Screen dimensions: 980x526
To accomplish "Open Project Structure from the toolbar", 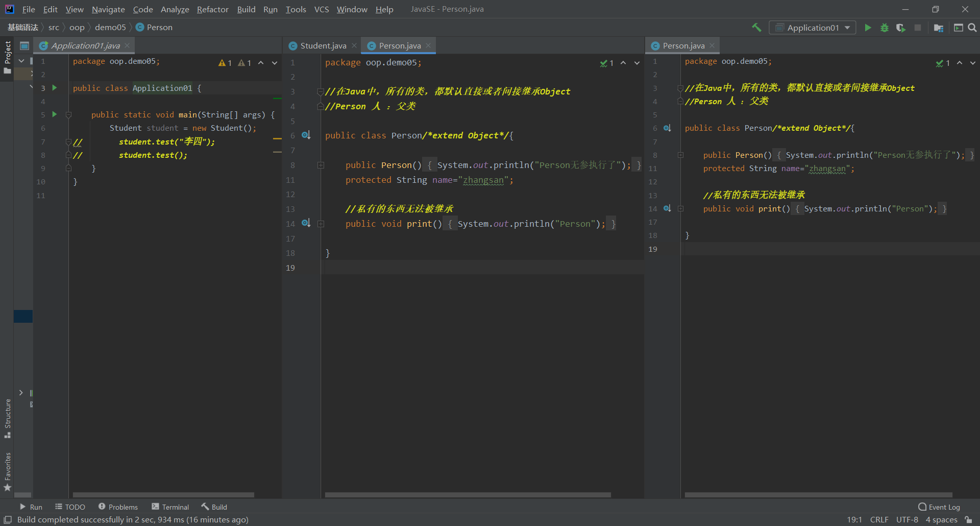I will pyautogui.click(x=938, y=28).
